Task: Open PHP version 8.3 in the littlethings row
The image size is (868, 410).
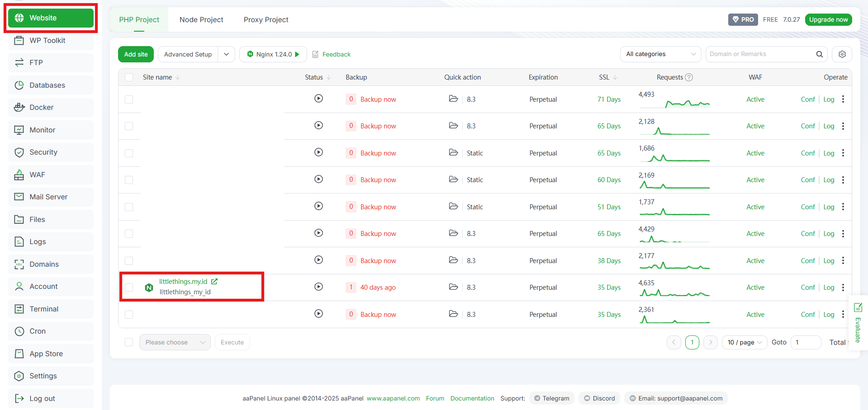Action: point(471,287)
